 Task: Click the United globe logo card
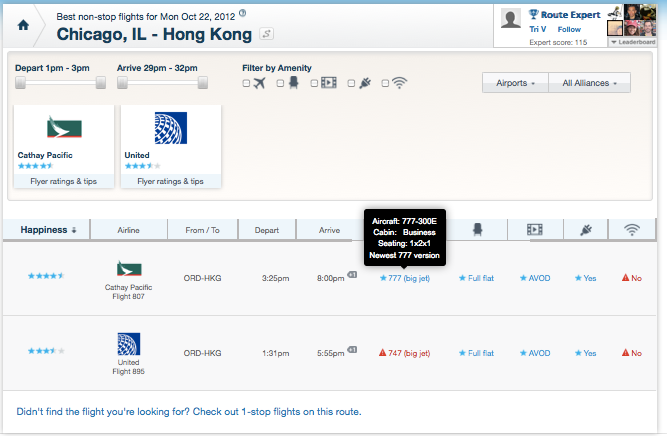[x=171, y=128]
